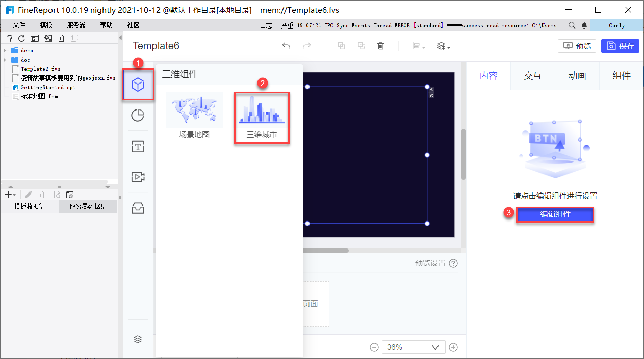Open the alignment dropdown in toolbar
This screenshot has width=644, height=359.
tap(419, 46)
